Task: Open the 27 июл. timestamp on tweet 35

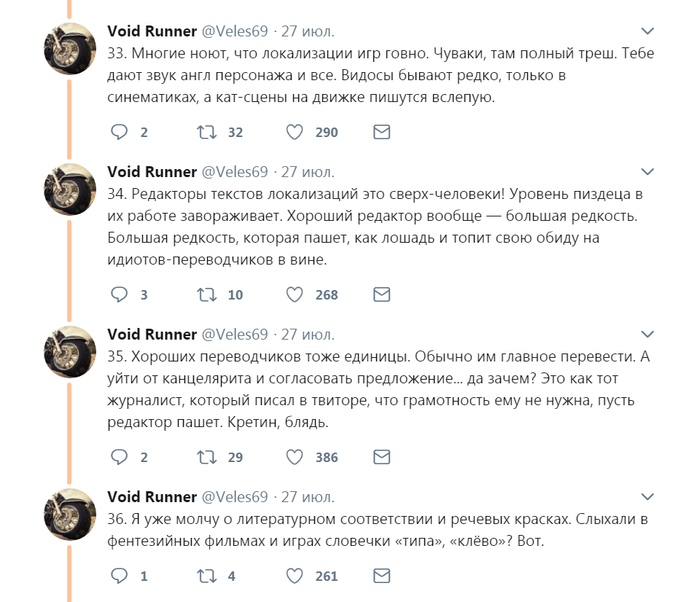Action: click(x=307, y=335)
